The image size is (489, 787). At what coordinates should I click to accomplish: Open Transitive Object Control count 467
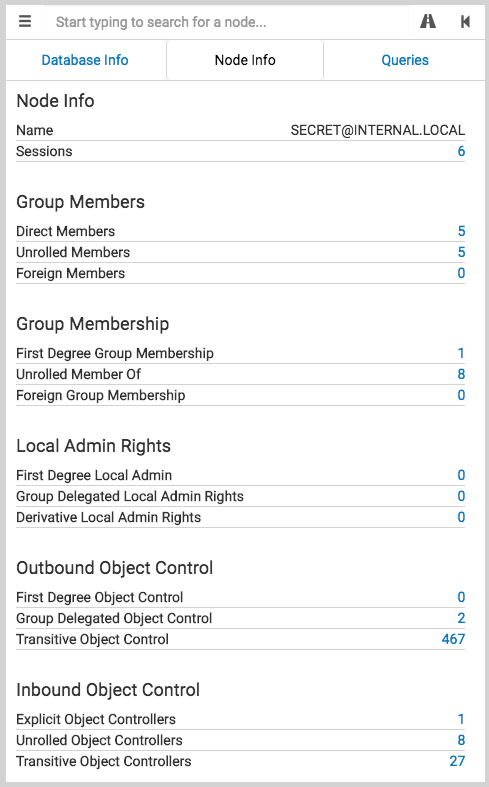[x=453, y=639]
